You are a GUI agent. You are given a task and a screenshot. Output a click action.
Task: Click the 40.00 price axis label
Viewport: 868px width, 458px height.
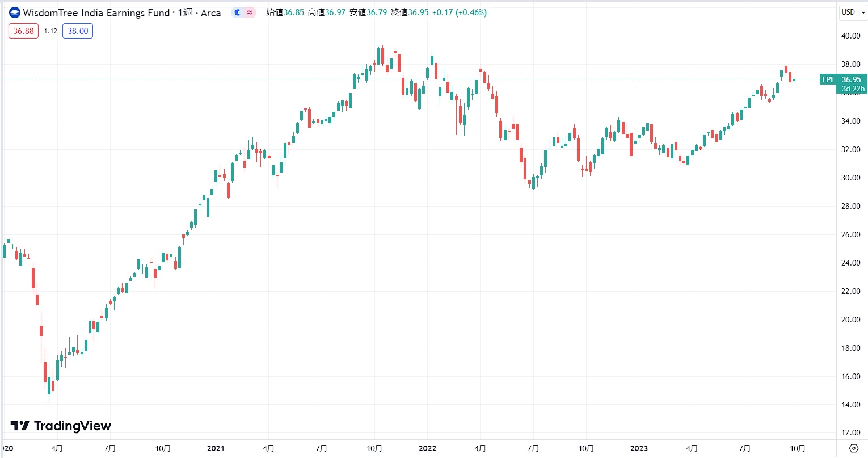pos(851,36)
